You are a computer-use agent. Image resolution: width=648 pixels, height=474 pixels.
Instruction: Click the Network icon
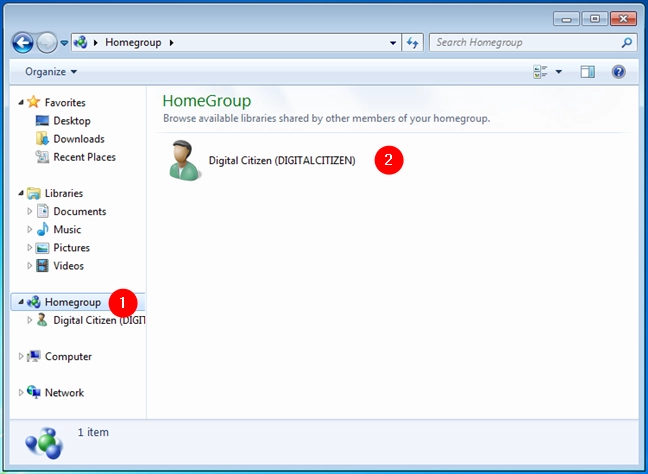click(x=34, y=392)
